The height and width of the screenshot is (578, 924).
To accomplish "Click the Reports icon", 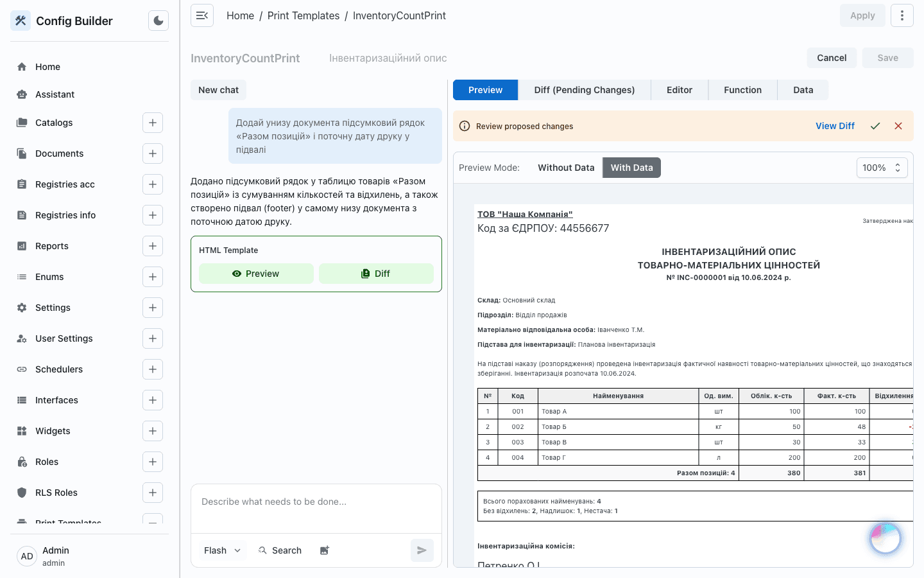I will point(22,246).
